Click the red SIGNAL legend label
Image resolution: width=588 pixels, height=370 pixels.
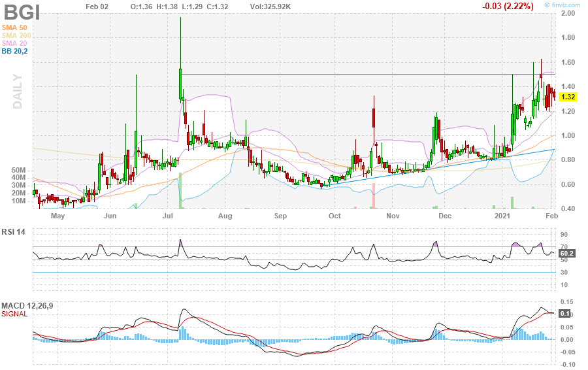click(14, 314)
